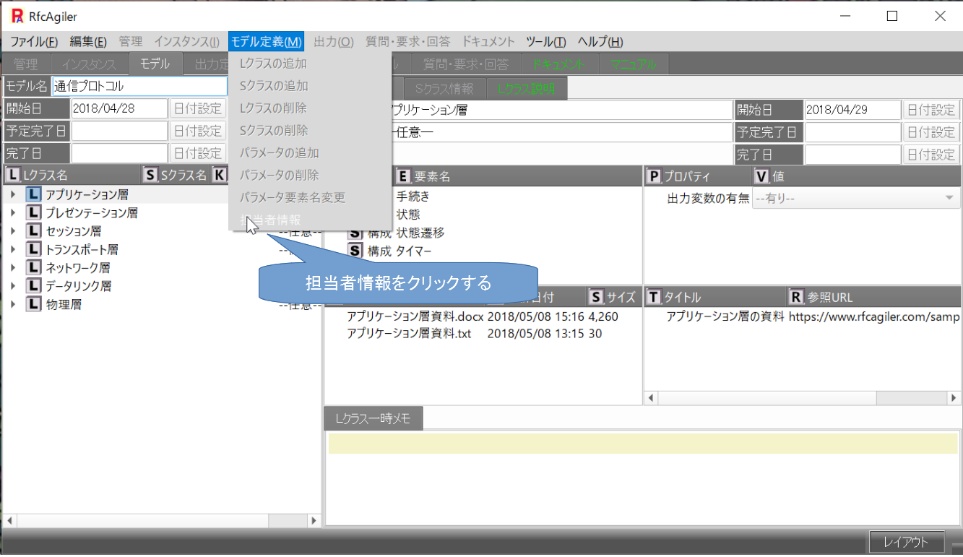Click the S icon beside 構成 タイマー
This screenshot has height=557, width=963.
tap(355, 251)
